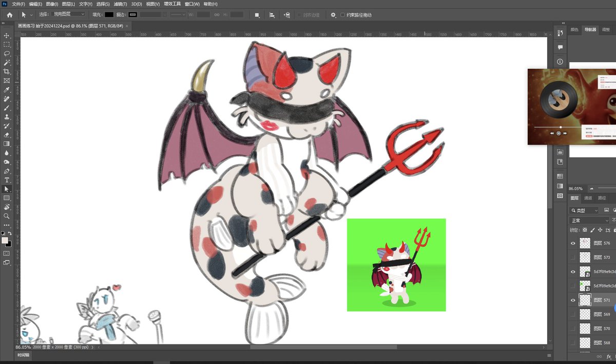Screen dimensions: 616x364
Task: Change the screen mode icon
Action: pyautogui.click(x=7, y=262)
